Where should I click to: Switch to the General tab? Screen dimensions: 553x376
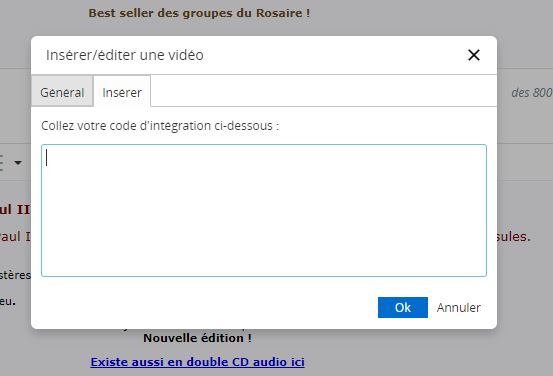(x=62, y=91)
